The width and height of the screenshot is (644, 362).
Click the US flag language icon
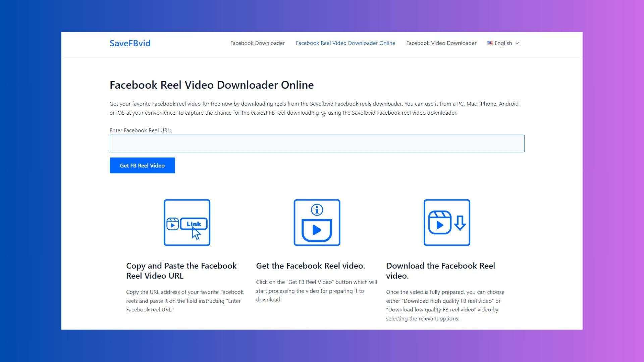[490, 43]
